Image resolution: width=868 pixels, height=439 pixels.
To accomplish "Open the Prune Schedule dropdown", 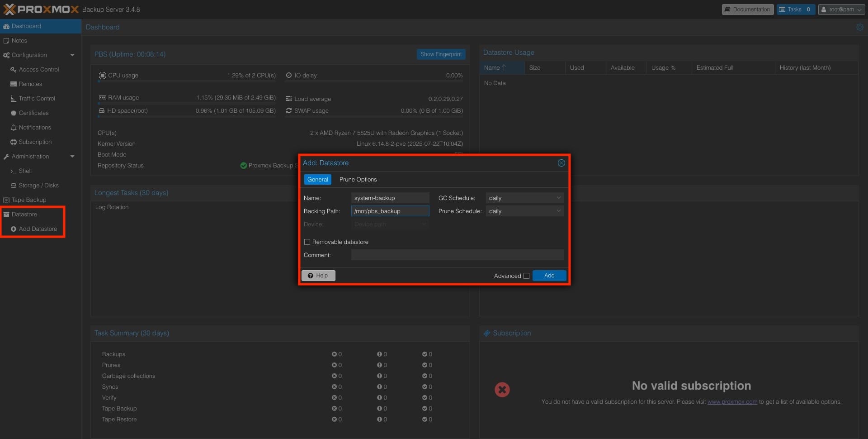I will 558,211.
